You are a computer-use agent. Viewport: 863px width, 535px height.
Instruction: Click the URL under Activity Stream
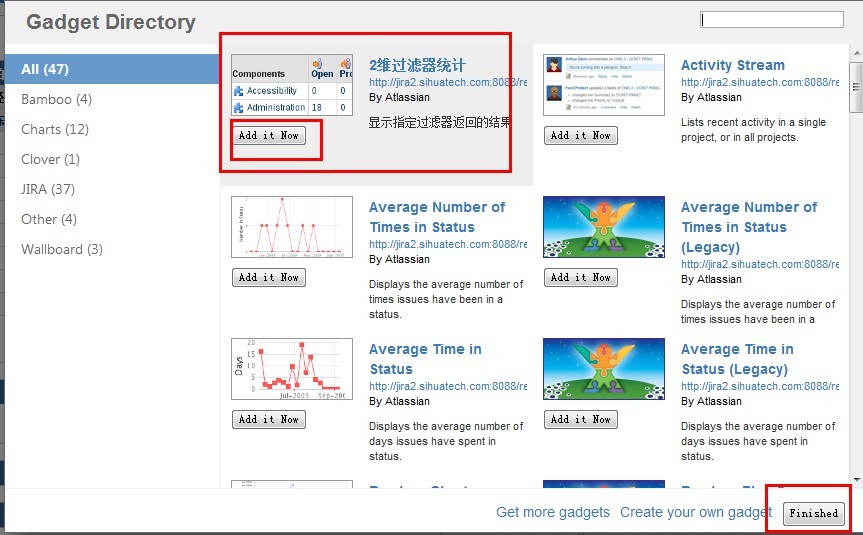pos(760,82)
